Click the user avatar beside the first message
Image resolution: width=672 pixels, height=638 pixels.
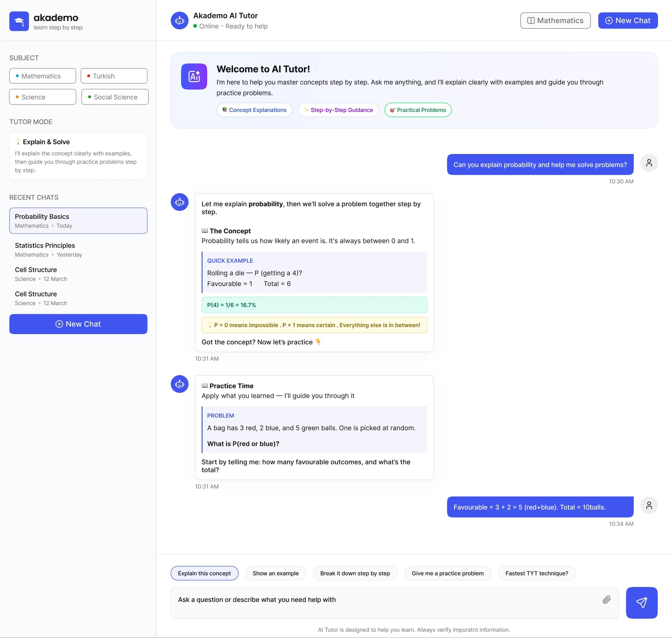point(649,163)
